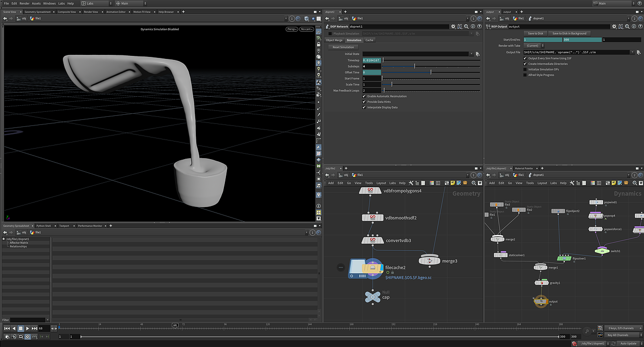Click the Substeps slider handle
Image resolution: width=644 pixels, height=347 pixels.
pos(415,66)
